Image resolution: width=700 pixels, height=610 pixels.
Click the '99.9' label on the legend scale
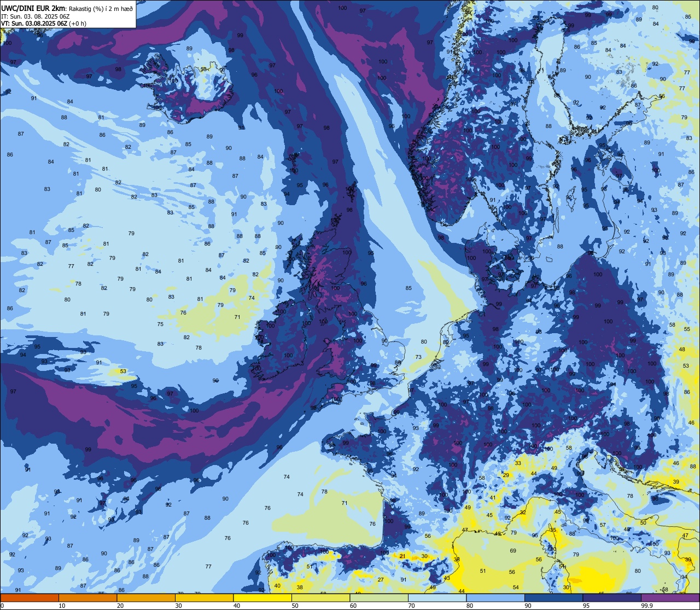point(647,606)
